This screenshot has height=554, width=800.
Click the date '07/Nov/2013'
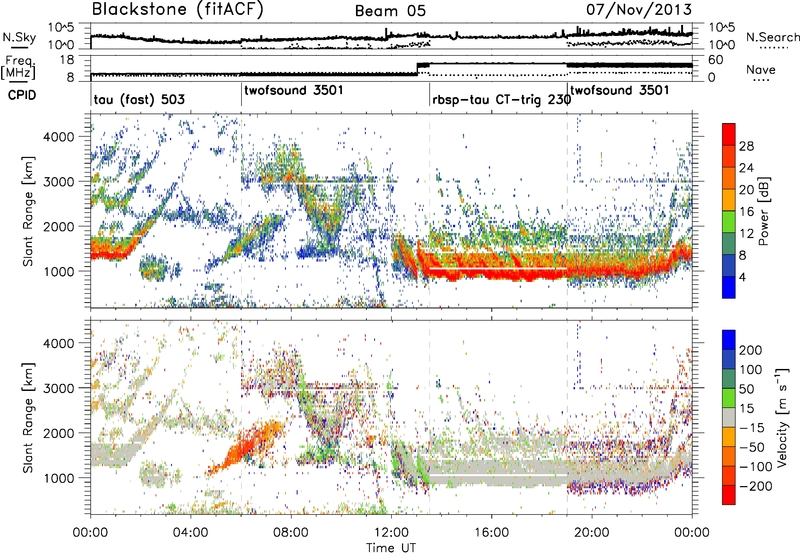point(639,10)
